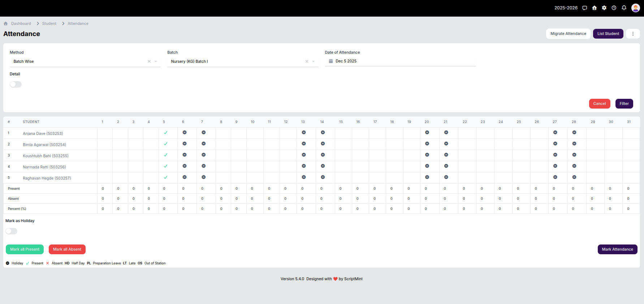Viewport: 644px width, 304px height.
Task: Click the red Absent legend cross icon
Action: click(x=48, y=263)
